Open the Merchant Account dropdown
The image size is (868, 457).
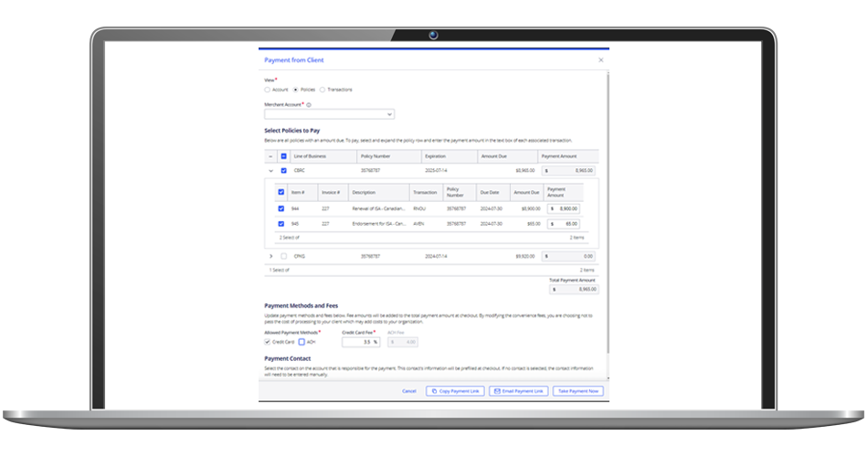pyautogui.click(x=329, y=114)
